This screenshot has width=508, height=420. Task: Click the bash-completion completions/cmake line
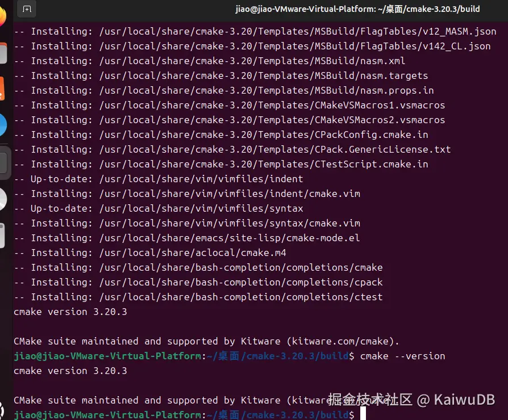[198, 267]
